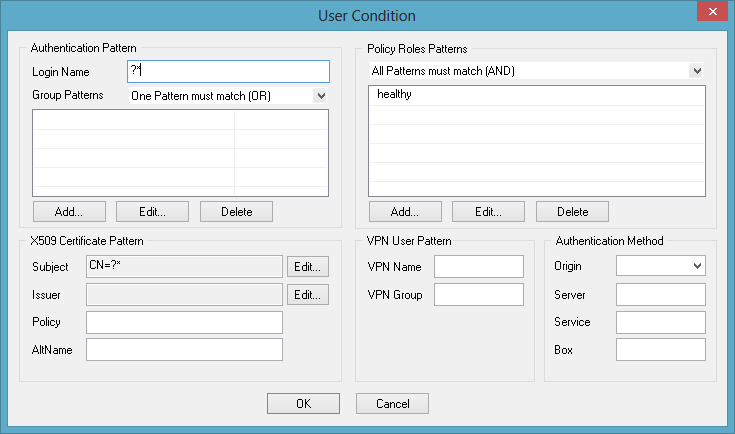Screen dimensions: 735x434
Task: Click the Login Name input field
Action: (x=228, y=71)
